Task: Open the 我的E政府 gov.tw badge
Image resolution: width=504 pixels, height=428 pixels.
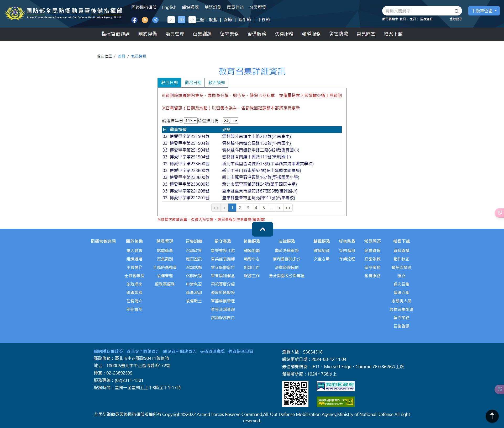Action: click(335, 386)
